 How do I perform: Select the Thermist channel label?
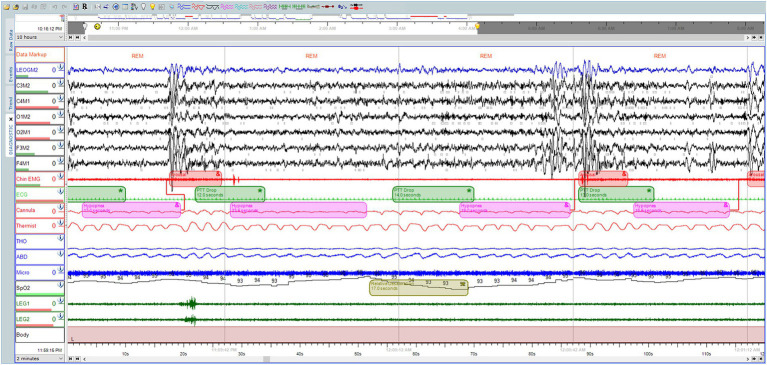25,226
